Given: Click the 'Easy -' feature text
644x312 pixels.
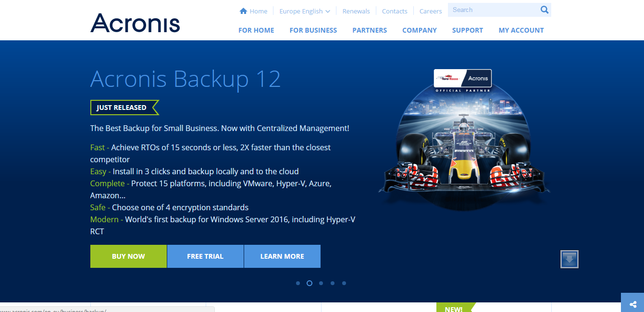Looking at the screenshot, I should point(100,171).
